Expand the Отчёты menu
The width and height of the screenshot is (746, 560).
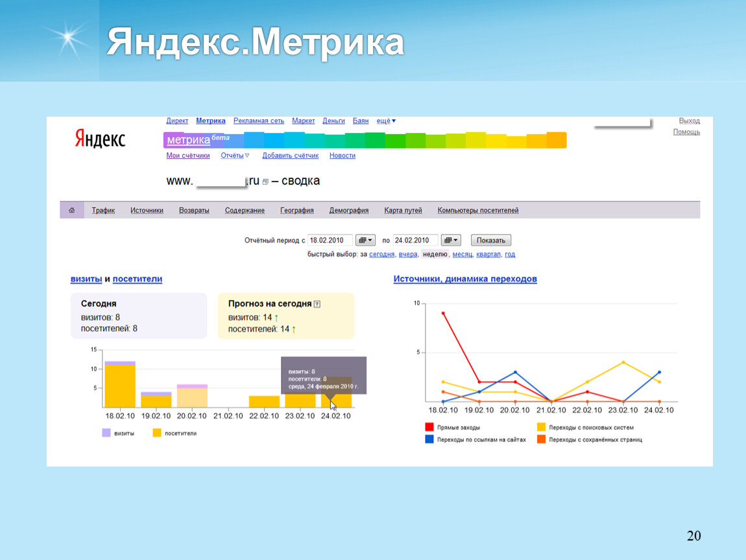235,156
